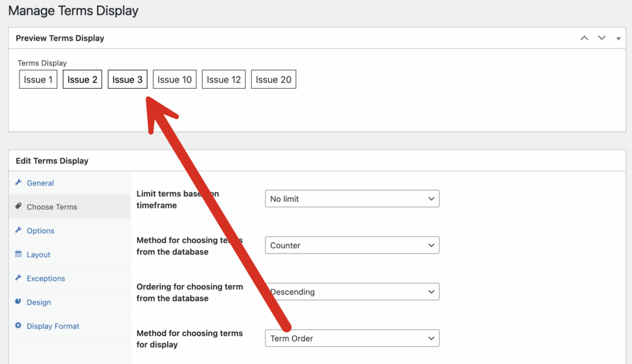Screen dimensions: 632x364
Task: Move the Preview Terms Display box down
Action: tap(602, 38)
